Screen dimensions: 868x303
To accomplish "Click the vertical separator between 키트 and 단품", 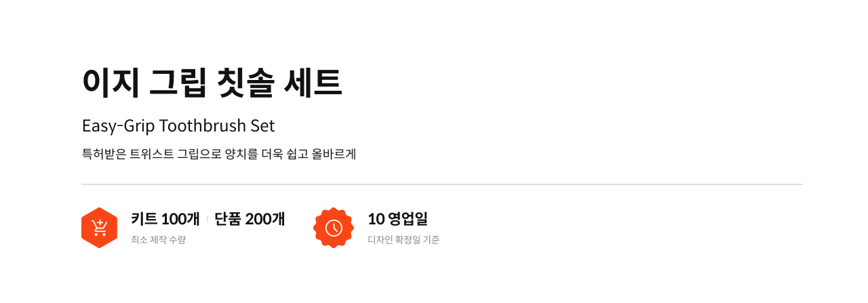I will pos(207,219).
